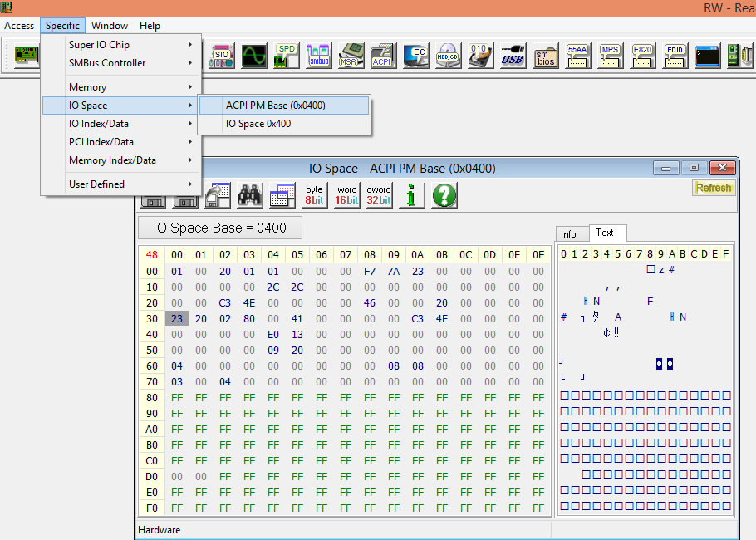Image resolution: width=756 pixels, height=540 pixels.
Task: Click the IO Space window title bar
Action: tap(402, 169)
